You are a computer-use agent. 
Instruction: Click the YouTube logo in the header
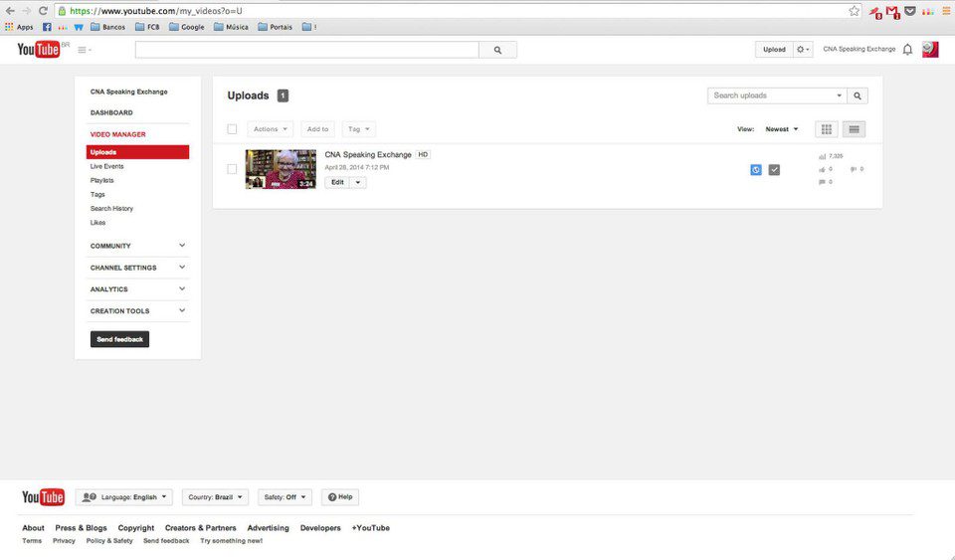(39, 50)
